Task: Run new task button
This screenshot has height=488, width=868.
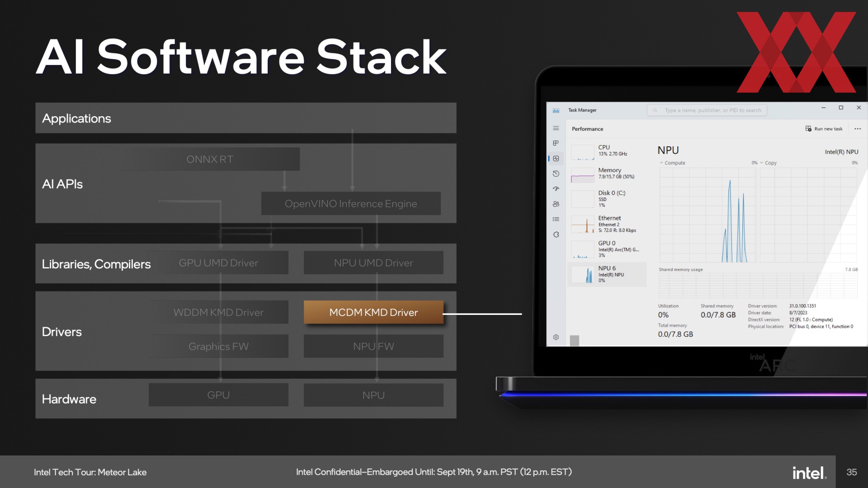Action: (824, 129)
